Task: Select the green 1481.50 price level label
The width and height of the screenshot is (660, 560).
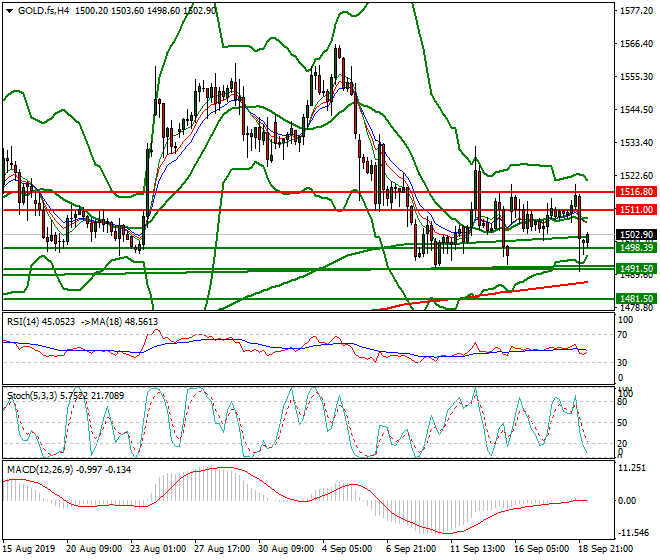Action: click(x=636, y=299)
